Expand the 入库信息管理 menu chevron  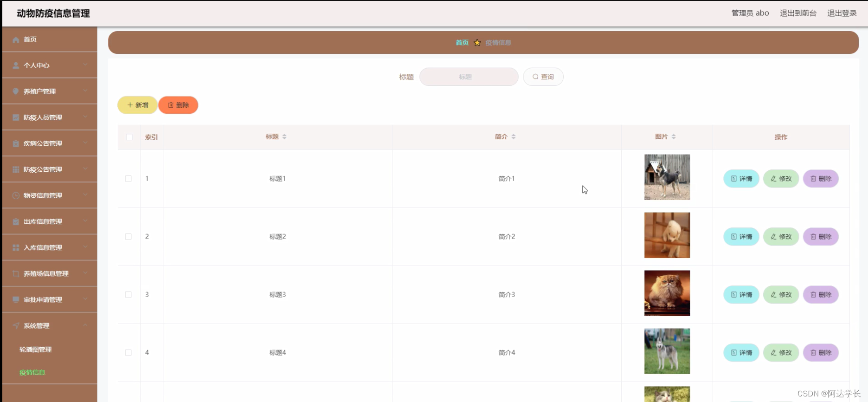point(85,247)
